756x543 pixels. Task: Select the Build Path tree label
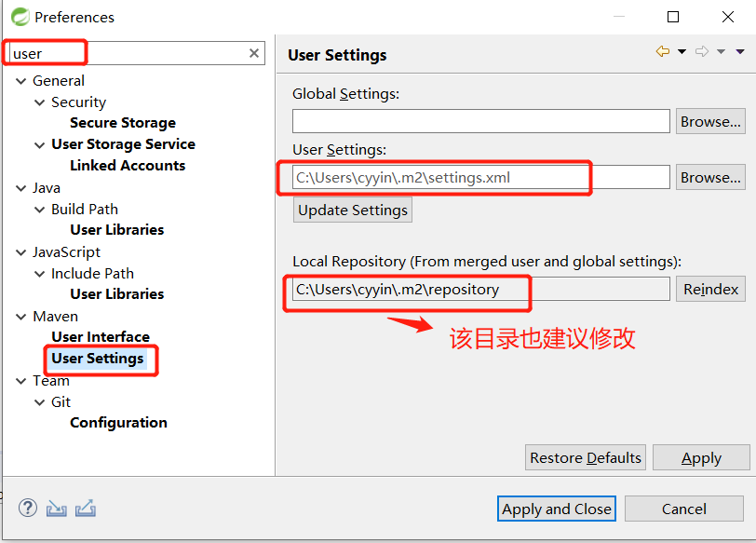click(x=85, y=209)
